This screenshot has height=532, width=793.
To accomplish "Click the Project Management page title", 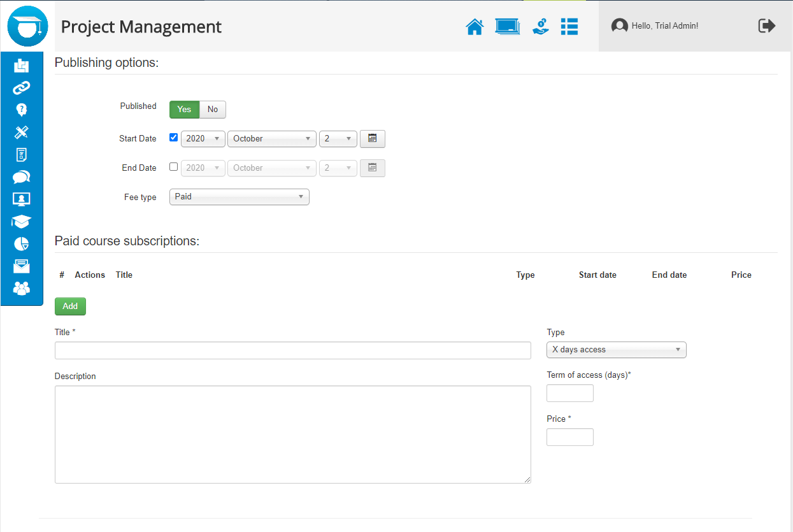I will pos(141,27).
